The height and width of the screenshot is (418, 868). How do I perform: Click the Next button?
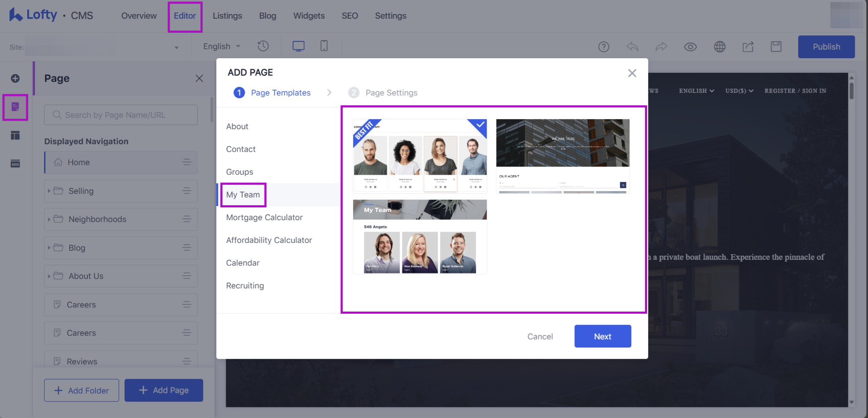click(602, 336)
